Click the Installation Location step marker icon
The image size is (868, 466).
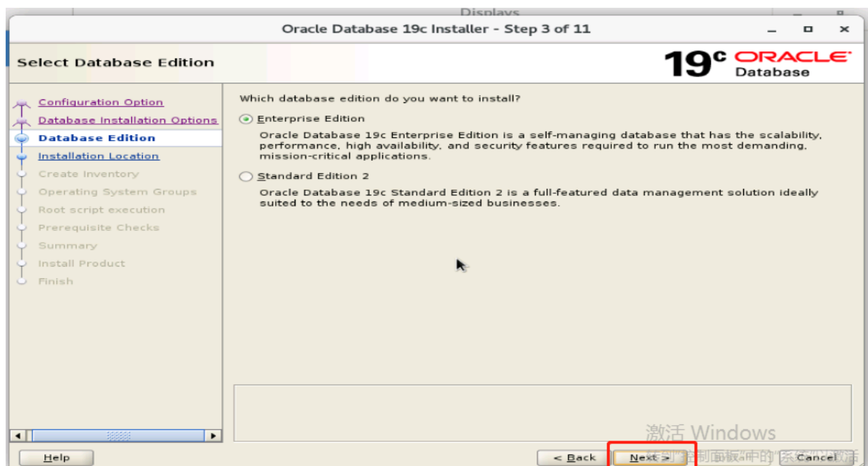pos(22,157)
